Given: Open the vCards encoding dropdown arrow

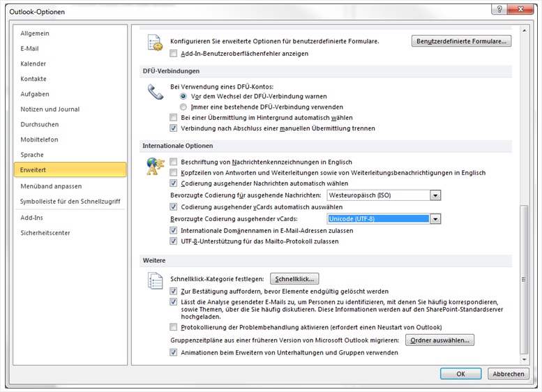Looking at the screenshot, I should (435, 219).
